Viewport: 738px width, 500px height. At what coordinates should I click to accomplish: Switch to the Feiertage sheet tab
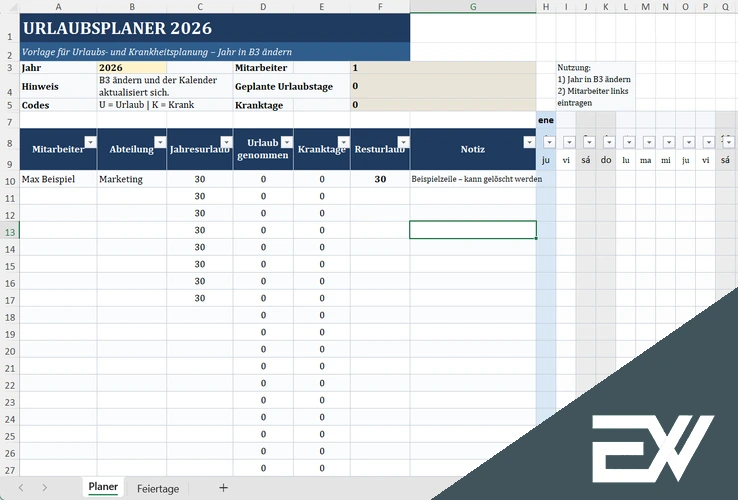(158, 488)
